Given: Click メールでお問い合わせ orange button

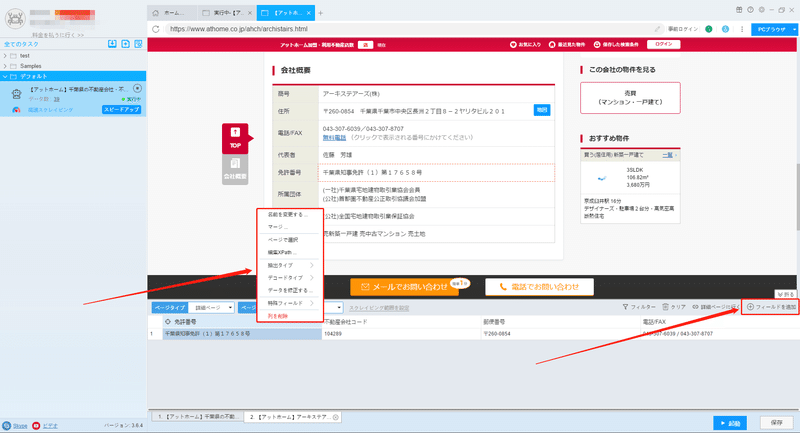Looking at the screenshot, I should click(405, 287).
